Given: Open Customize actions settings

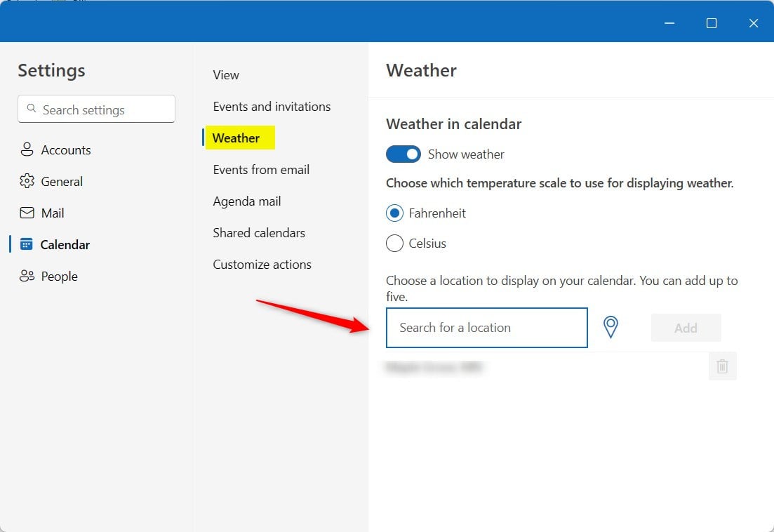Looking at the screenshot, I should [x=262, y=265].
